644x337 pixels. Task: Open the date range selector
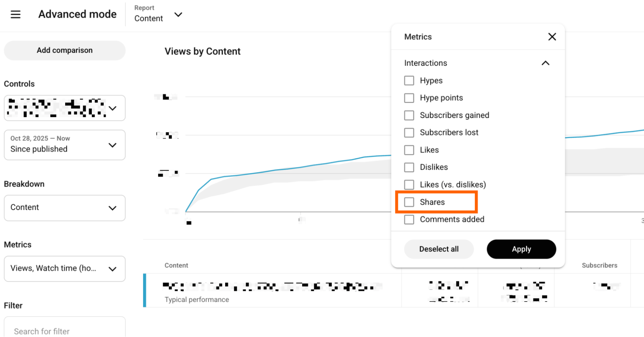click(64, 145)
